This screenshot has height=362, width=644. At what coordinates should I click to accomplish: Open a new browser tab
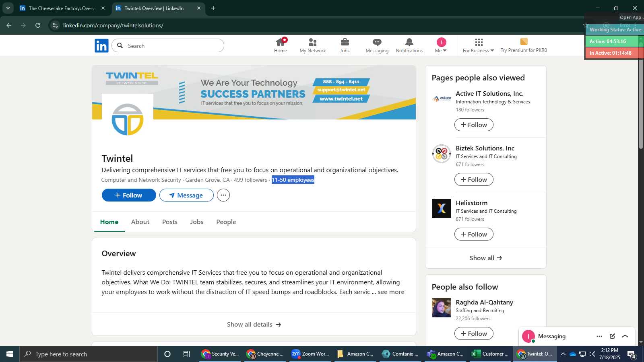coord(213,8)
